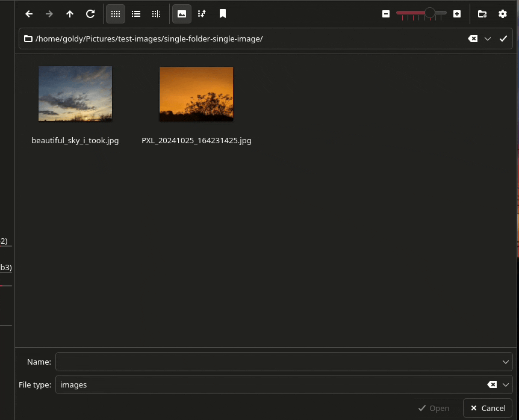Switch to detailed list view
The width and height of the screenshot is (519, 420).
point(135,14)
